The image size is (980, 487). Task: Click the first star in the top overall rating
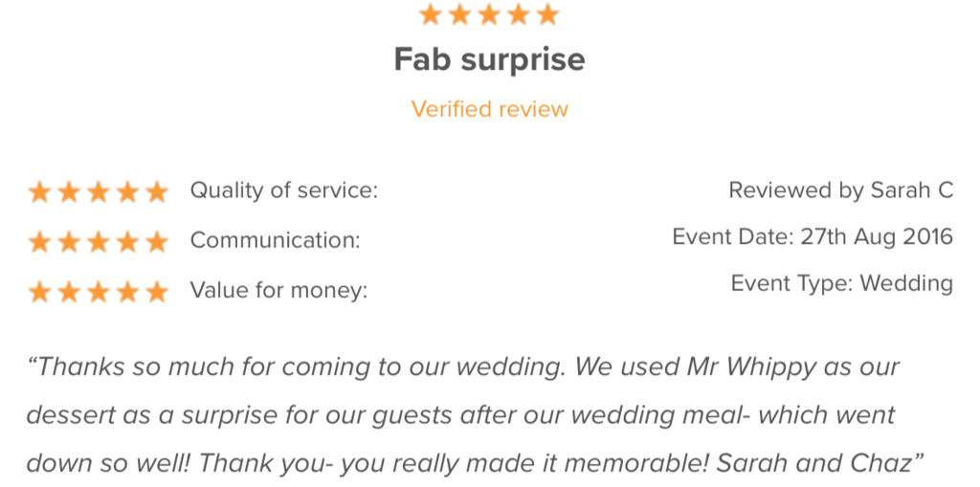[431, 14]
